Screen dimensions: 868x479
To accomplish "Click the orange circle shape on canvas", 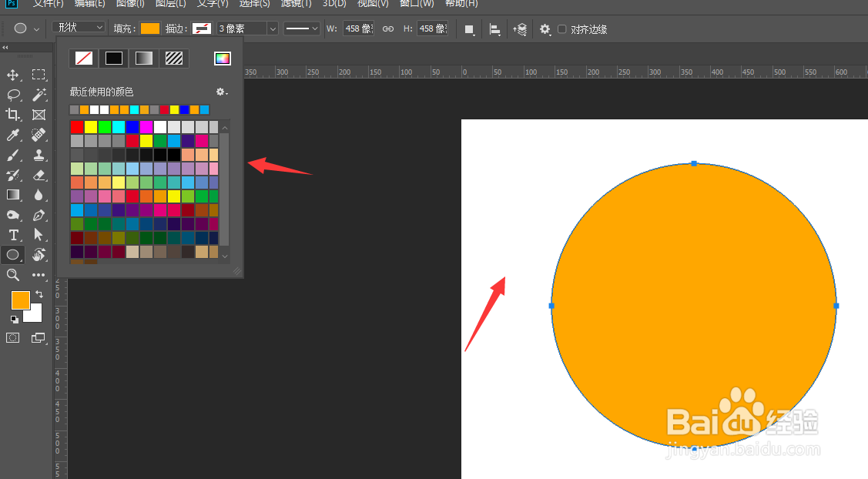I will pyautogui.click(x=694, y=306).
